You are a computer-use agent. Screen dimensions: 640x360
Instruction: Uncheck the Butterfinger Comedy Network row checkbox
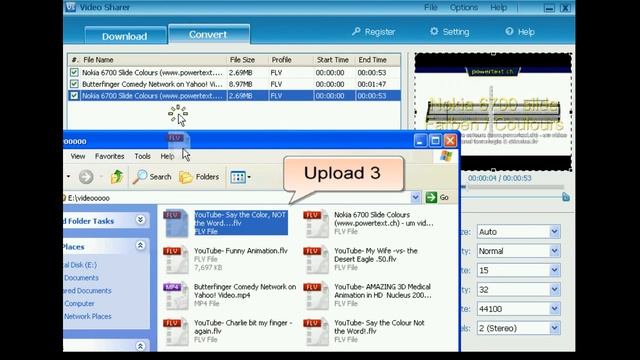(74, 84)
